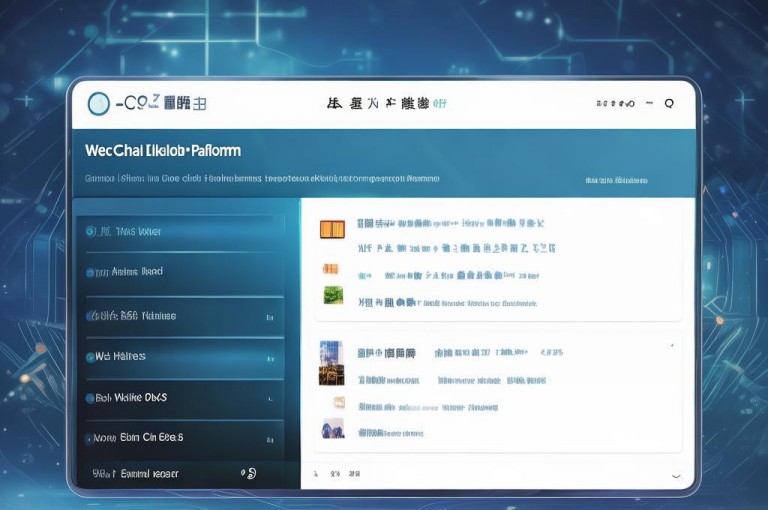Click the icon right of "Eamml kaaer"

pos(249,473)
